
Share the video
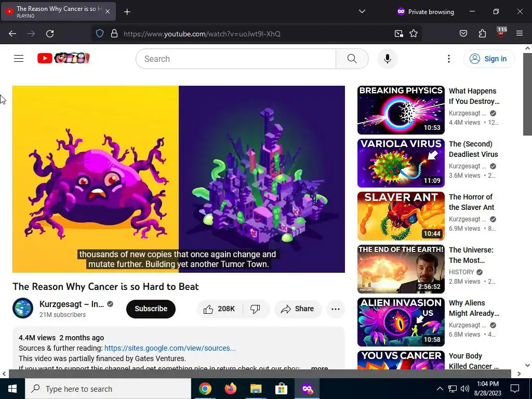(298, 309)
